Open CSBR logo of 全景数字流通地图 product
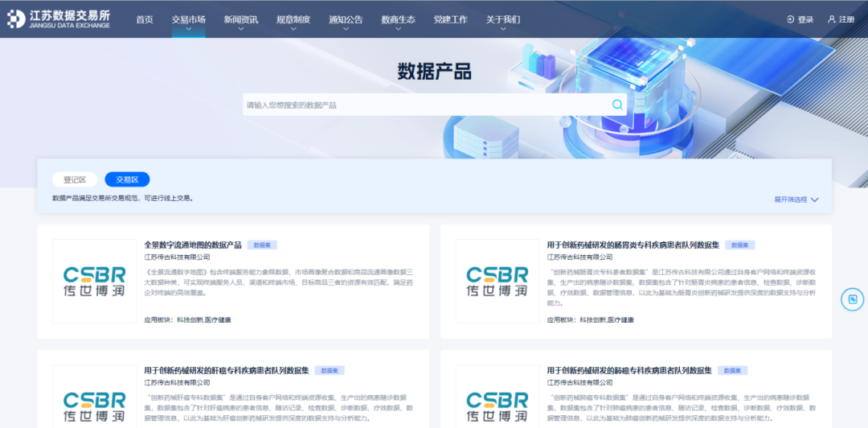Viewport: 868px width, 428px height. tap(94, 282)
